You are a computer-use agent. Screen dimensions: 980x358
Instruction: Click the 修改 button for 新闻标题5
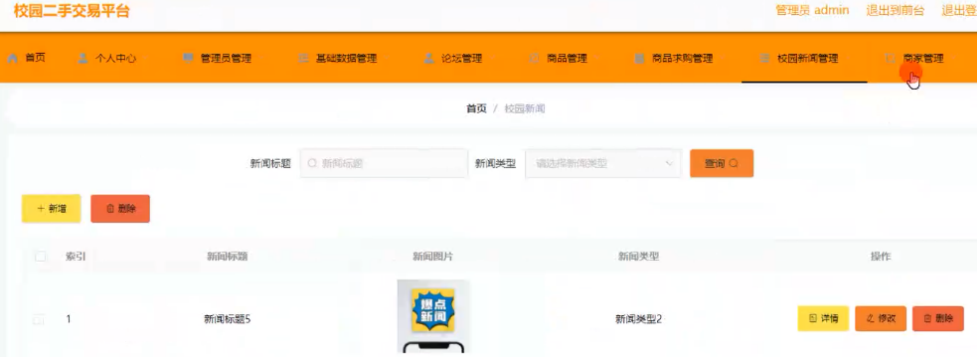880,319
